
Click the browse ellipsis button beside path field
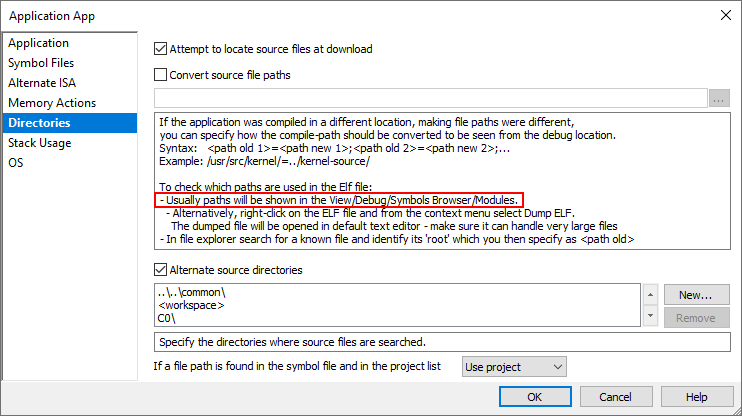tap(720, 98)
